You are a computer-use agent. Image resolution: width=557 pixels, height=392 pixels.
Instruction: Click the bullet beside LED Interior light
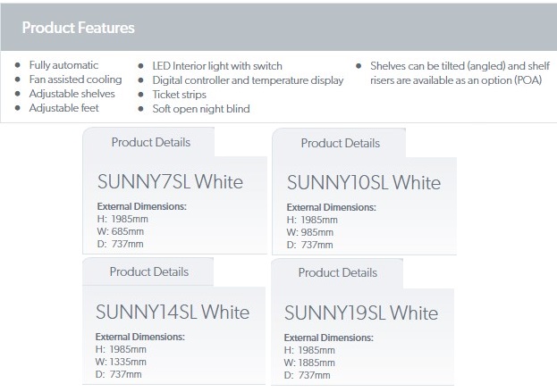[x=140, y=66]
